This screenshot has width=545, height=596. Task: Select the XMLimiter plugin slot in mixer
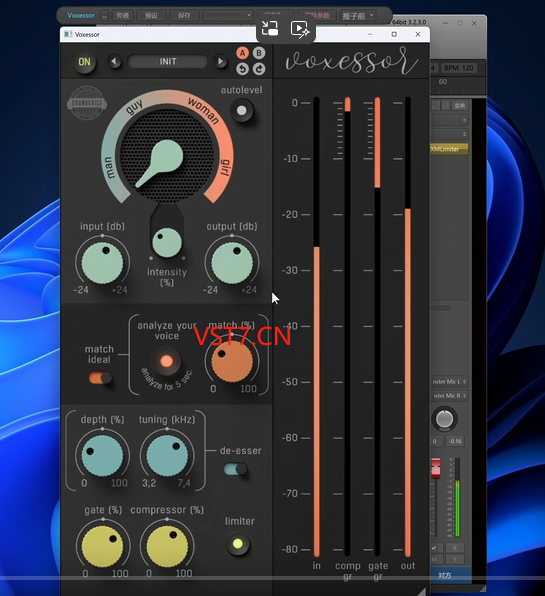coord(449,149)
